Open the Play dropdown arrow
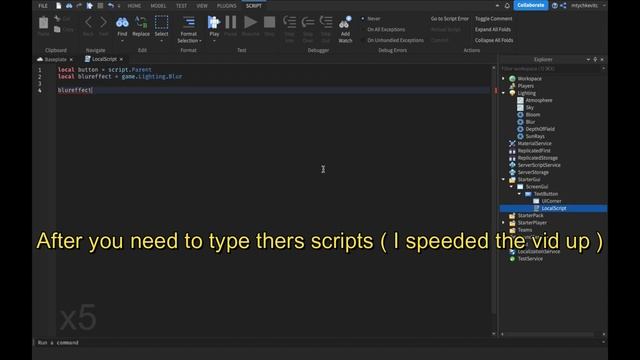640x360 pixels. [x=214, y=41]
